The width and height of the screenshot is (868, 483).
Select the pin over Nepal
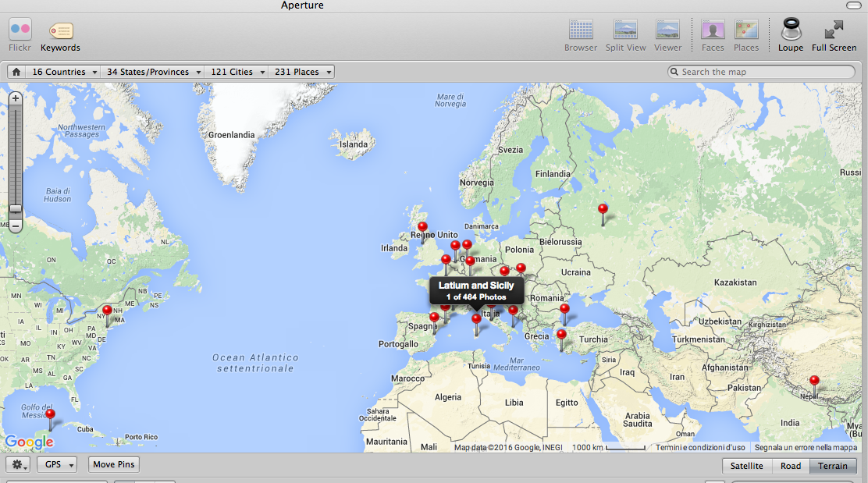[x=814, y=381]
